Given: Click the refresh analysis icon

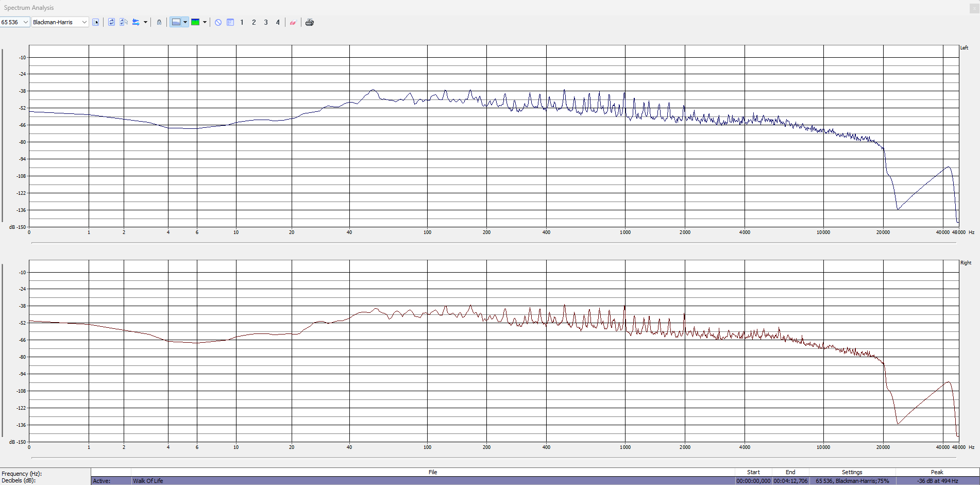Looking at the screenshot, I should 111,22.
